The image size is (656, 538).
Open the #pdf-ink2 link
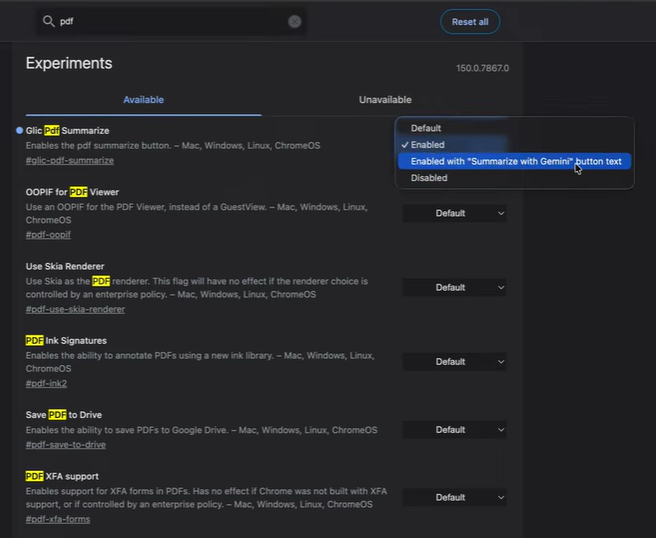pyautogui.click(x=46, y=383)
